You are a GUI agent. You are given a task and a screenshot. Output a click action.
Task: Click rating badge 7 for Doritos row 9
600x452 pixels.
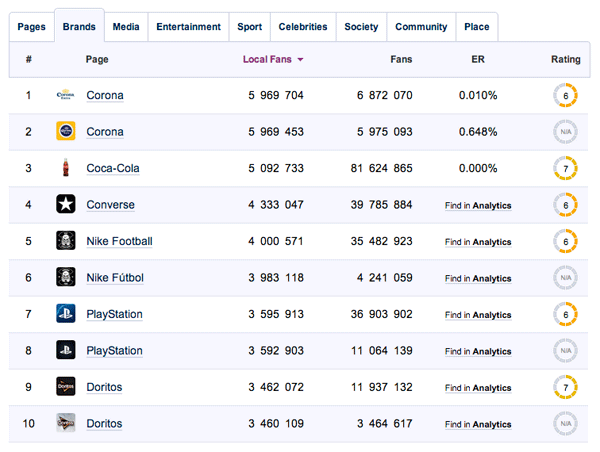566,387
